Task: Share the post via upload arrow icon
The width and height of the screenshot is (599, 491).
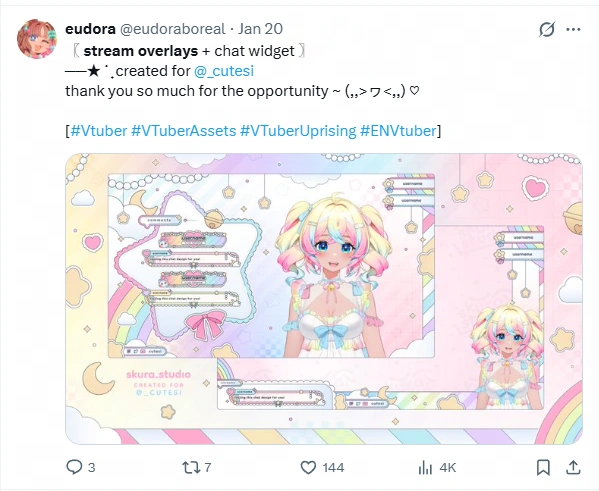Action: coord(573,467)
